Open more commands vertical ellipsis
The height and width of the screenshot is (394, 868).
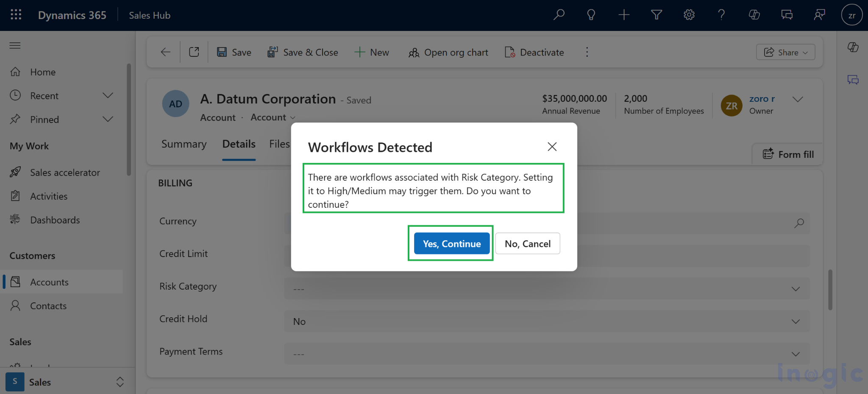[587, 52]
